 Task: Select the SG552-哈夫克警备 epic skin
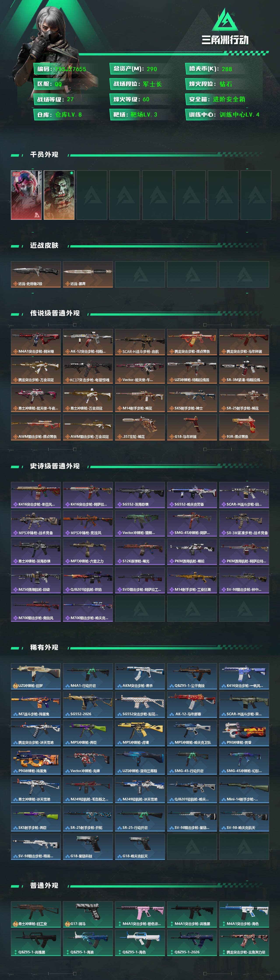(192, 495)
